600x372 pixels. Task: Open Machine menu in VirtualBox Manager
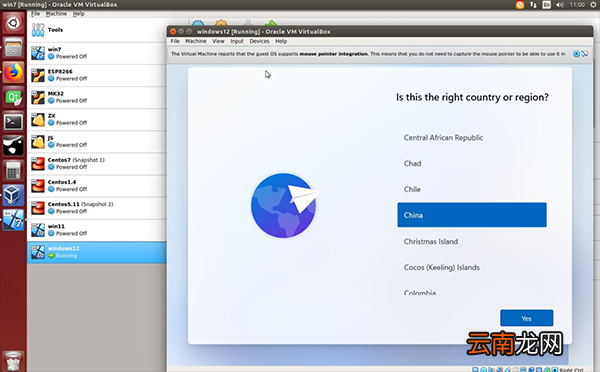point(56,14)
